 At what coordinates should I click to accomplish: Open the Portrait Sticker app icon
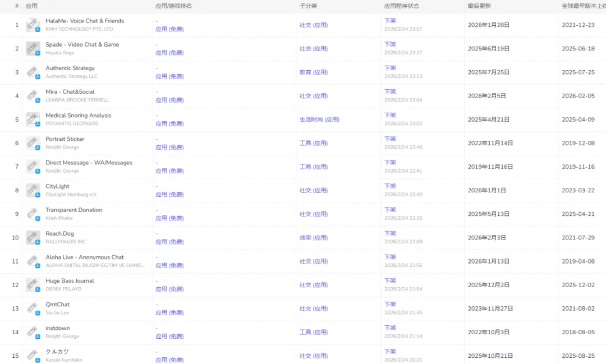33,143
